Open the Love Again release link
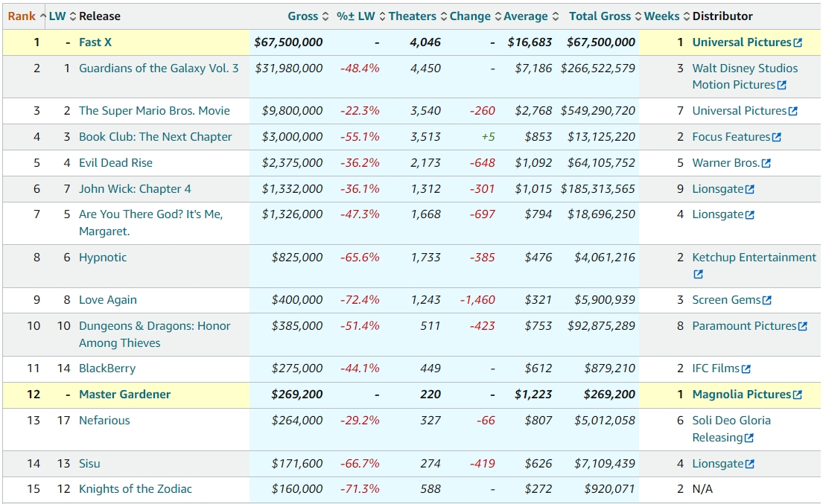Image resolution: width=823 pixels, height=504 pixels. 107,300
